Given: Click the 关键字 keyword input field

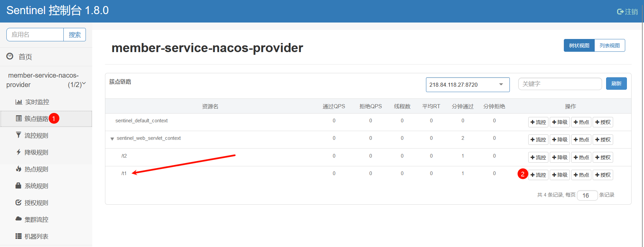Looking at the screenshot, I should click(x=560, y=84).
